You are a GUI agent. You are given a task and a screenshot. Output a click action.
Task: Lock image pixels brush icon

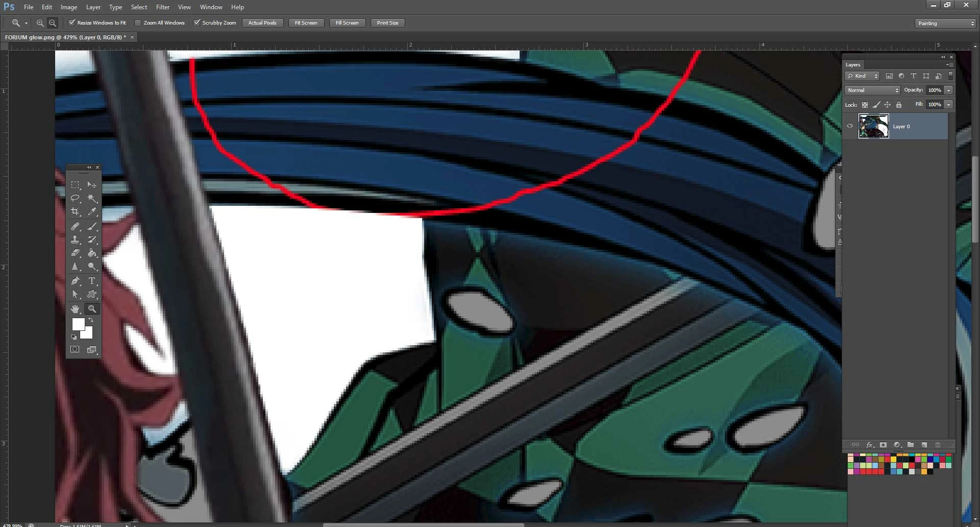[876, 105]
